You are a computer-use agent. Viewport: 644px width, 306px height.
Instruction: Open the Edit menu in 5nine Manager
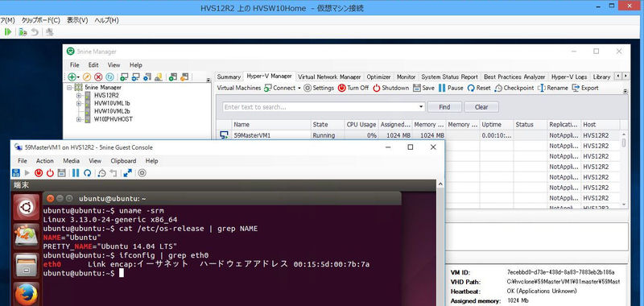point(93,65)
